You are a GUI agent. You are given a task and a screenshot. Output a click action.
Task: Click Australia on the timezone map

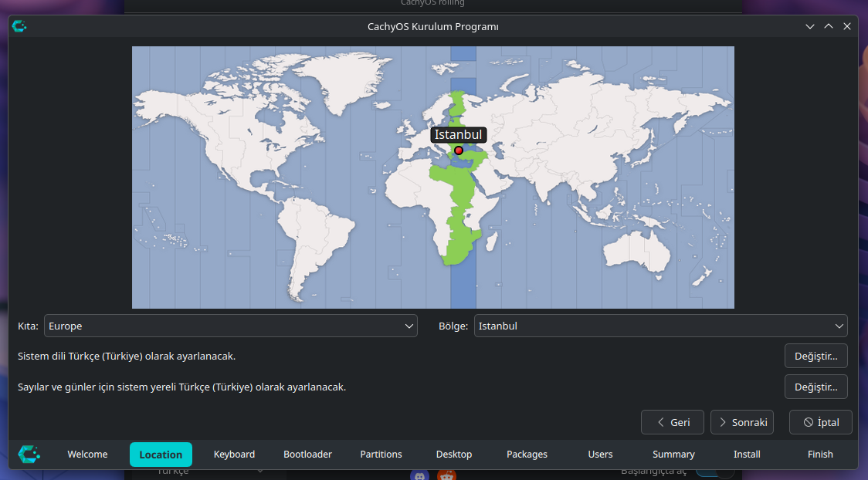click(636, 252)
